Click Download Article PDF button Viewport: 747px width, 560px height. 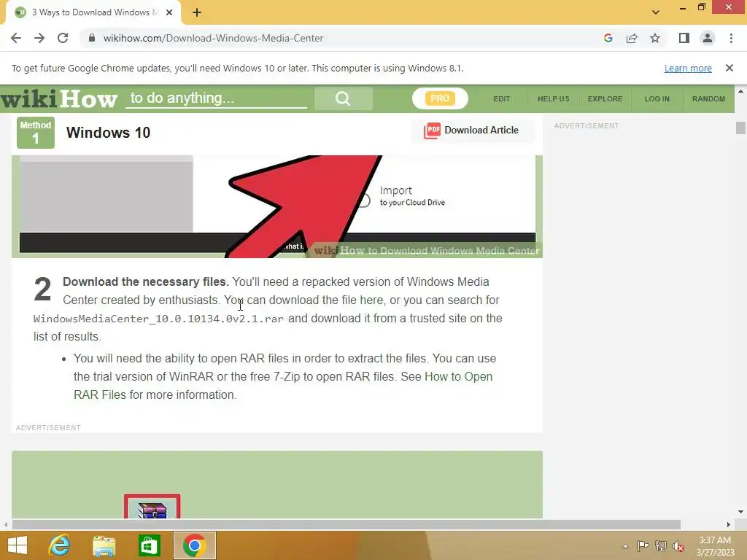click(473, 131)
